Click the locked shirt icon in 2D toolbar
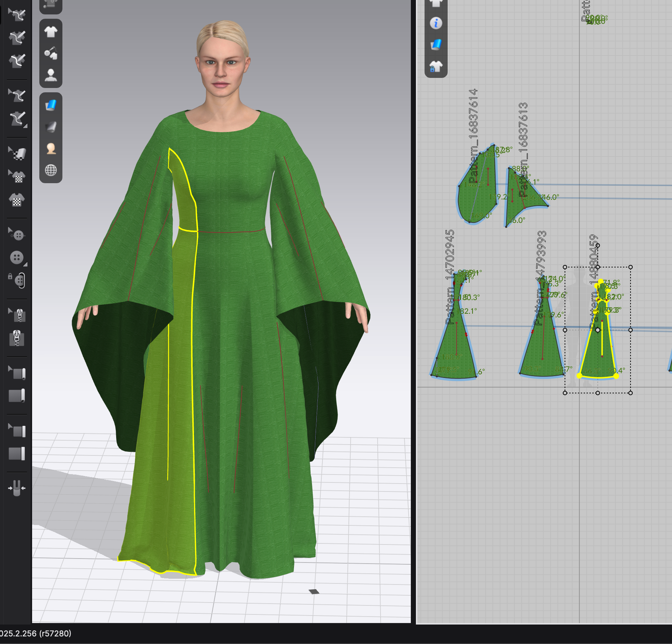The width and height of the screenshot is (672, 644). [x=436, y=66]
